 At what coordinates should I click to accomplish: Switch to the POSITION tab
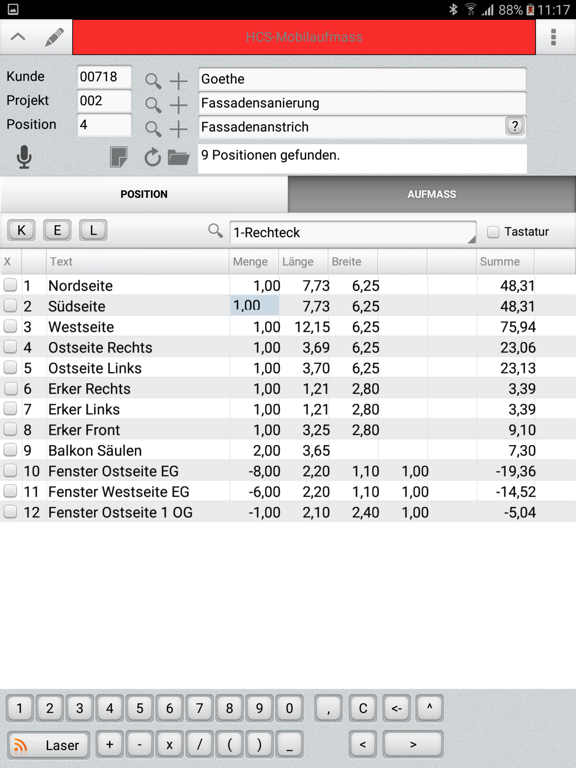(144, 194)
